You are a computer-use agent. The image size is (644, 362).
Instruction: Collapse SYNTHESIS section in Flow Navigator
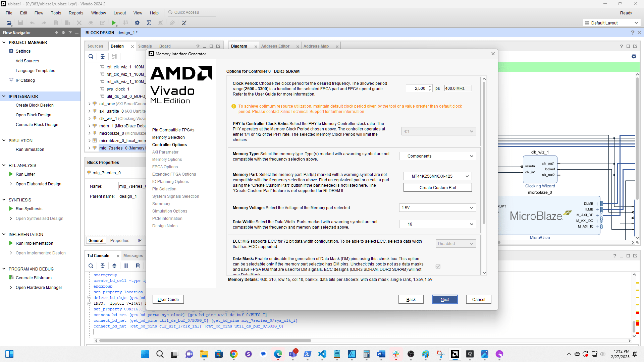4,200
